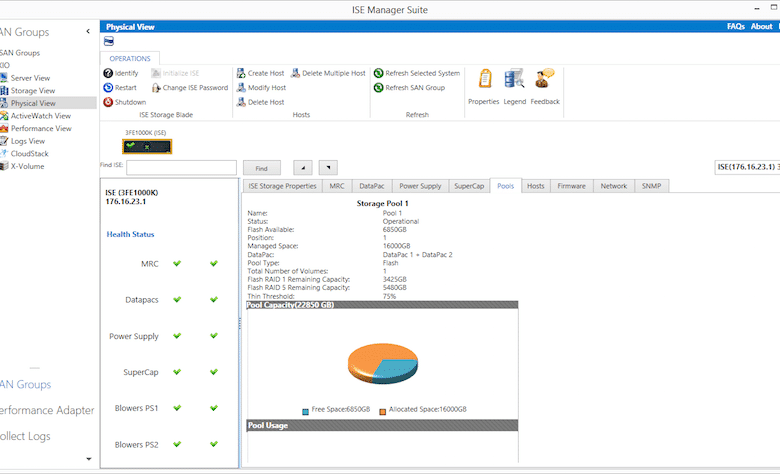Switch to the DataPac tab

tap(372, 186)
